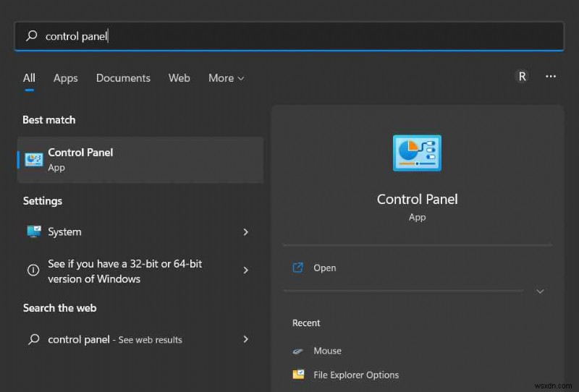Image resolution: width=579 pixels, height=392 pixels.
Task: Switch to the Apps tab
Action: coord(66,78)
